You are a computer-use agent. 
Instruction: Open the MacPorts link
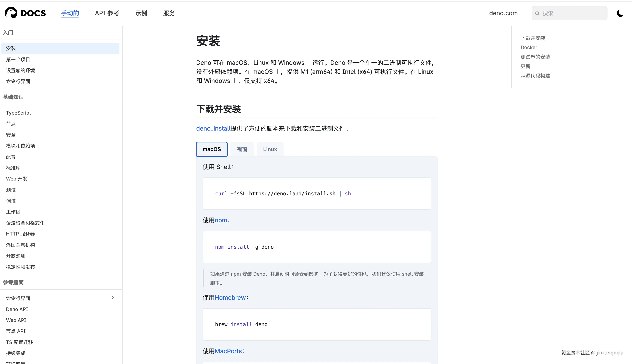click(228, 351)
